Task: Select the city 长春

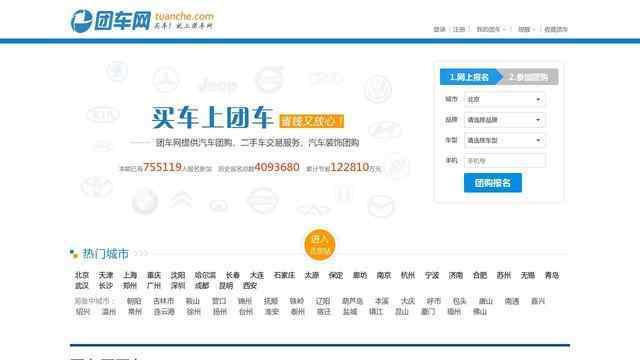Action: 233,276
